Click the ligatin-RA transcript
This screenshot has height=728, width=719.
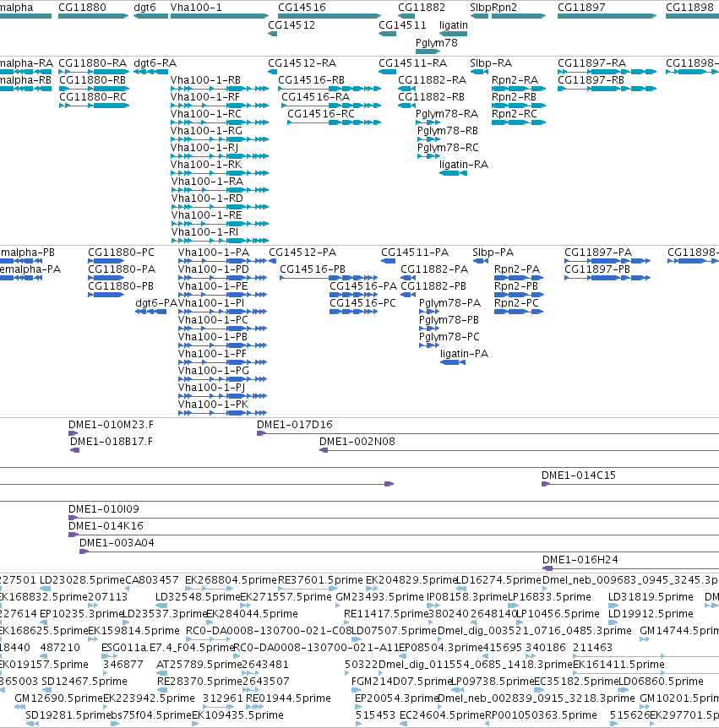(x=454, y=173)
